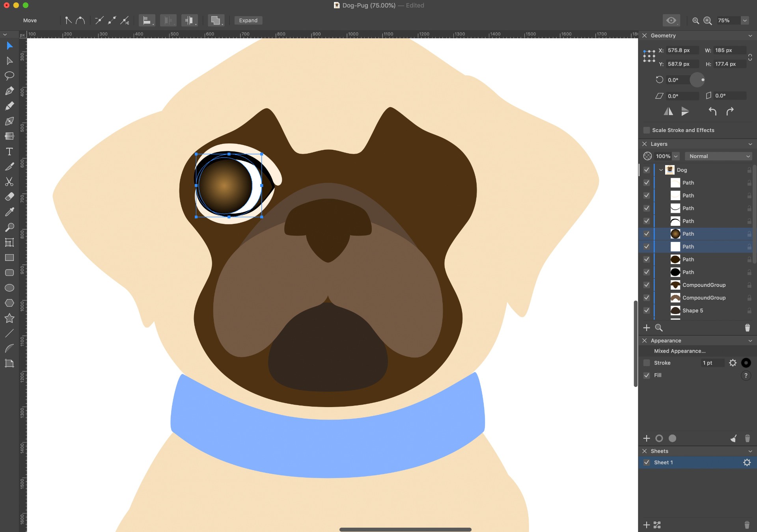Click the zoom out magnifier

click(x=696, y=21)
